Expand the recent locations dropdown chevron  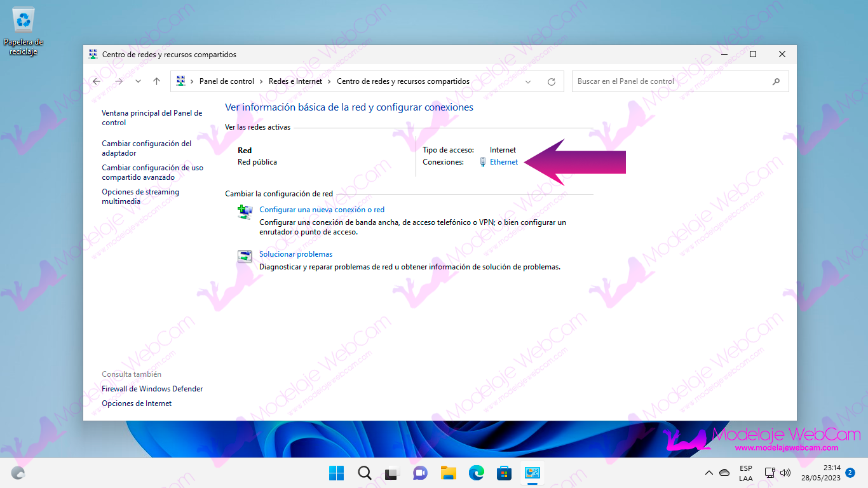click(138, 81)
